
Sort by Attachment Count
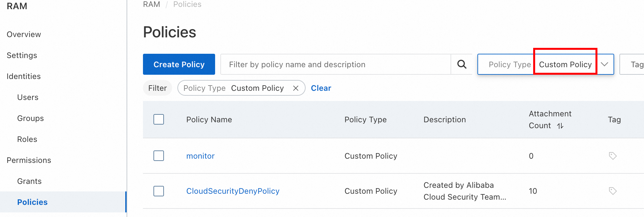tap(560, 126)
